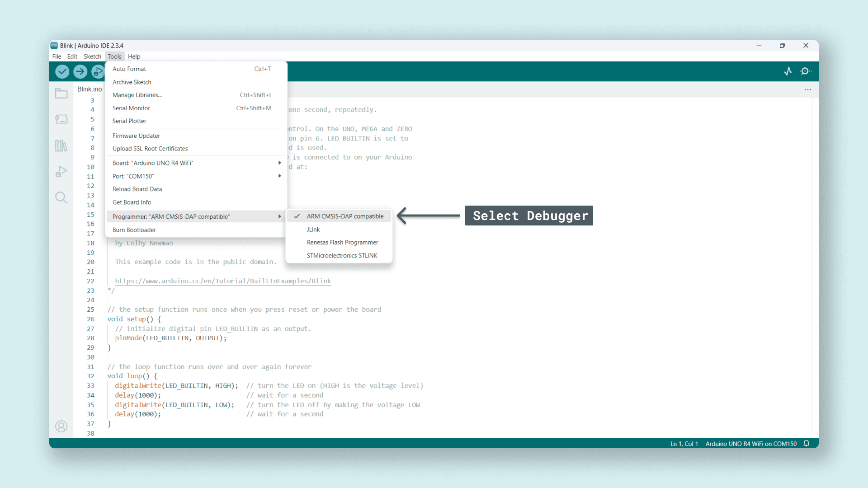This screenshot has height=488, width=868.
Task: Click the link to the Blink tutorial URL
Action: coord(223,281)
